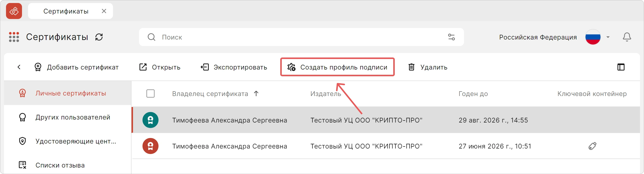Open the apps grid menu icon
Image resolution: width=644 pixels, height=174 pixels.
[x=14, y=37]
